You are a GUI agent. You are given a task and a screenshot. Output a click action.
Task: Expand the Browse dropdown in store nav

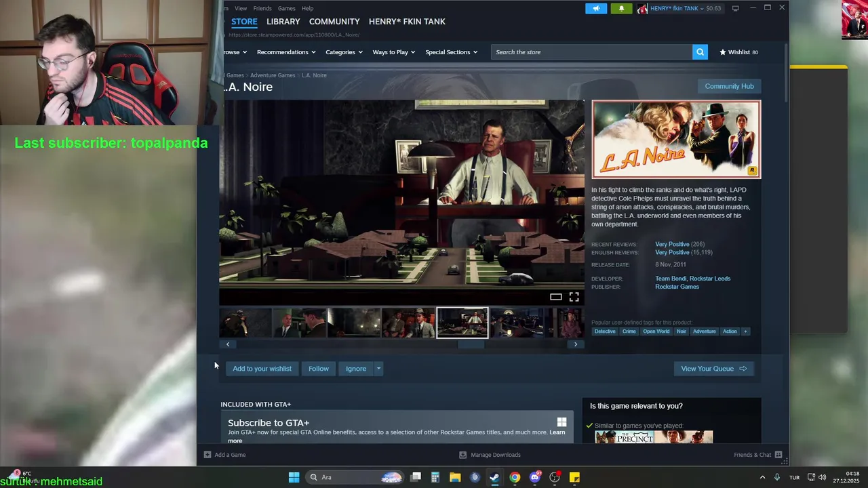(235, 52)
